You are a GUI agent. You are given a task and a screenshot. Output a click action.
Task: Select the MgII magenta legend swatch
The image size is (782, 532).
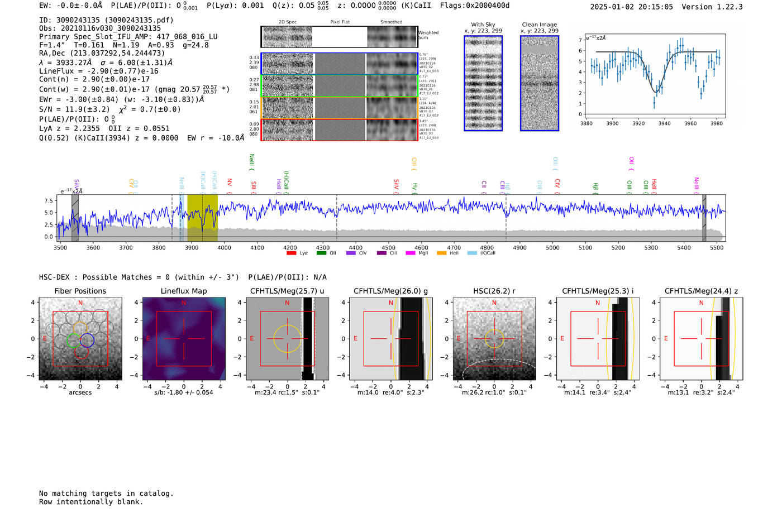coord(411,253)
